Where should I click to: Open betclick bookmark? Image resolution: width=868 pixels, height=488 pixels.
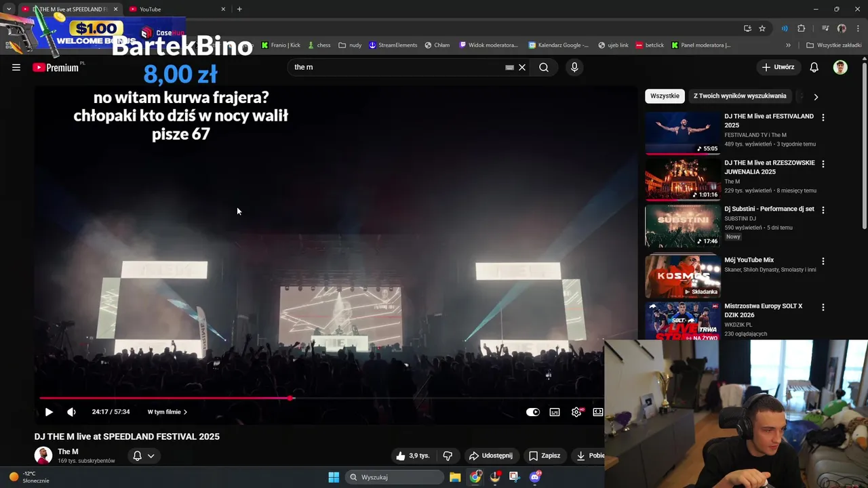650,45
